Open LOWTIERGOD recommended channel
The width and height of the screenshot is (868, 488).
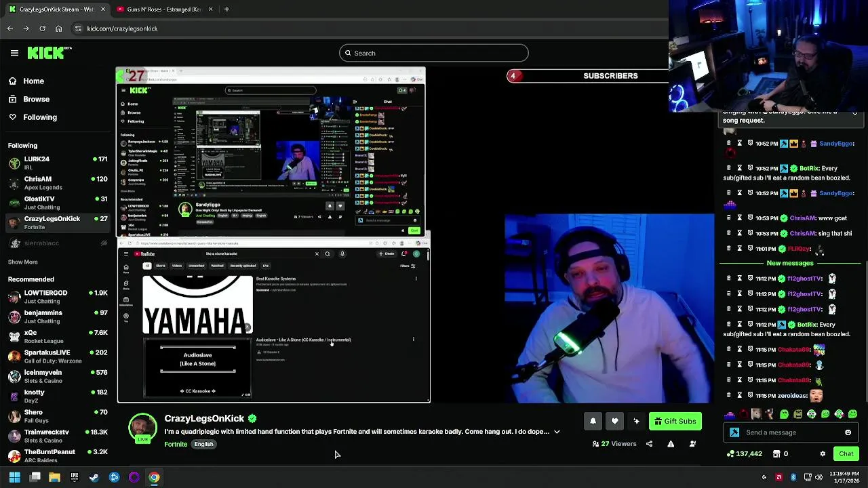(x=58, y=297)
